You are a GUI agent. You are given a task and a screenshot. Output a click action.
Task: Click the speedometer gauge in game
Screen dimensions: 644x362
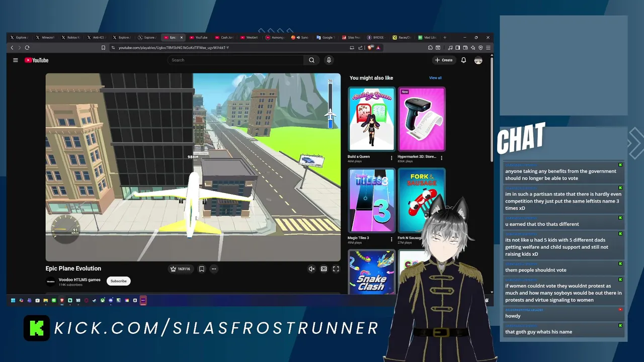[65, 230]
